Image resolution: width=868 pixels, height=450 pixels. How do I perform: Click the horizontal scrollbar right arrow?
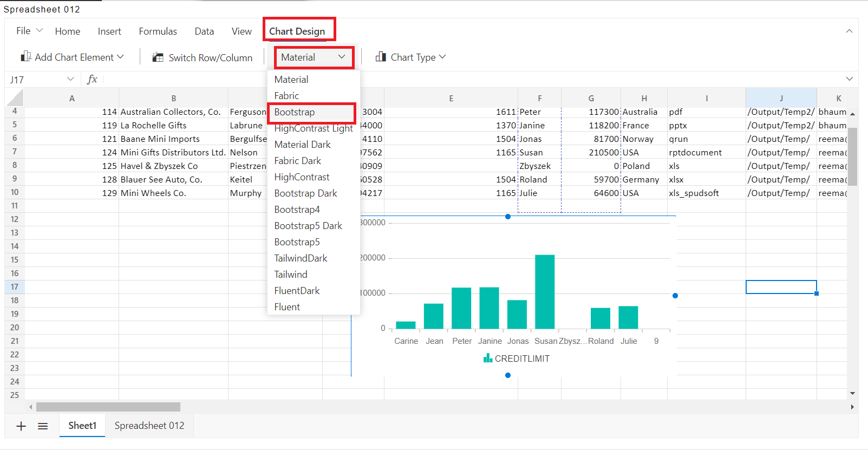point(852,407)
